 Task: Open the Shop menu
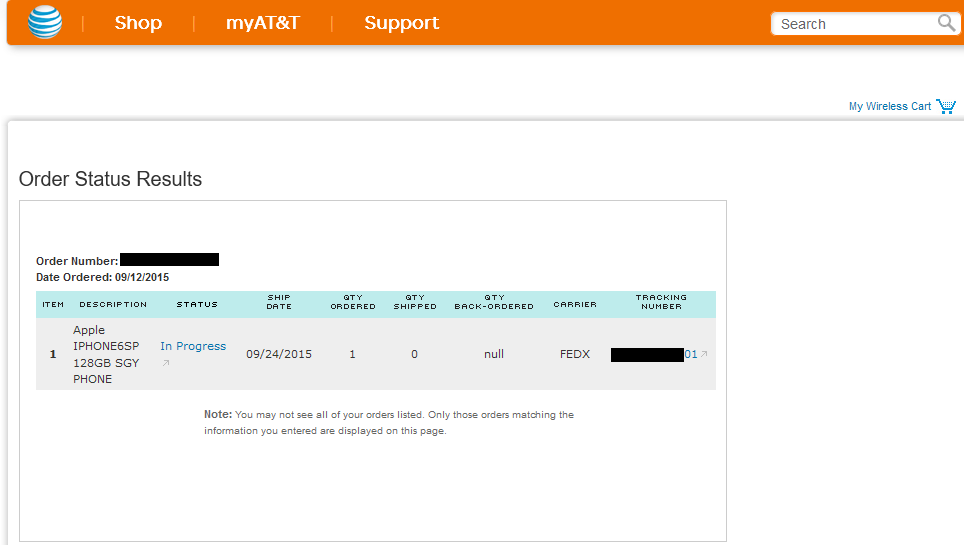[x=138, y=23]
